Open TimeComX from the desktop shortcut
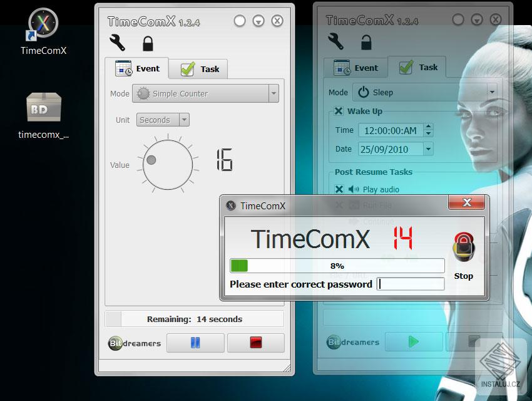532x401 pixels. tap(43, 25)
